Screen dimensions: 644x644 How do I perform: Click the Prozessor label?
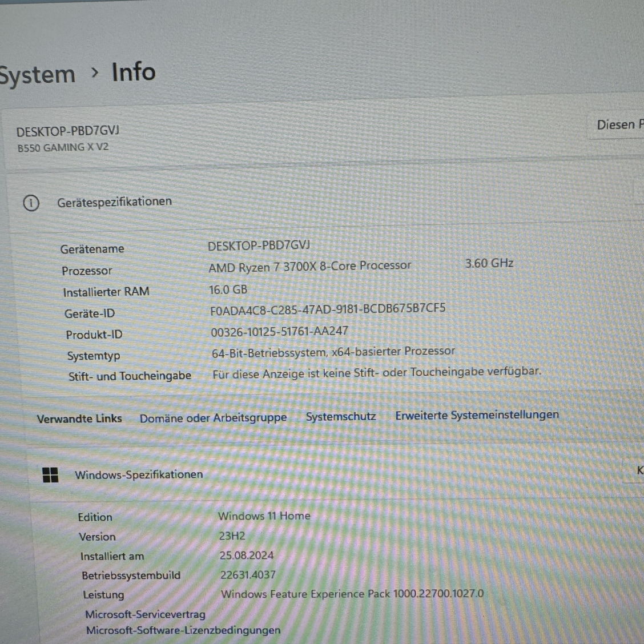coord(87,271)
